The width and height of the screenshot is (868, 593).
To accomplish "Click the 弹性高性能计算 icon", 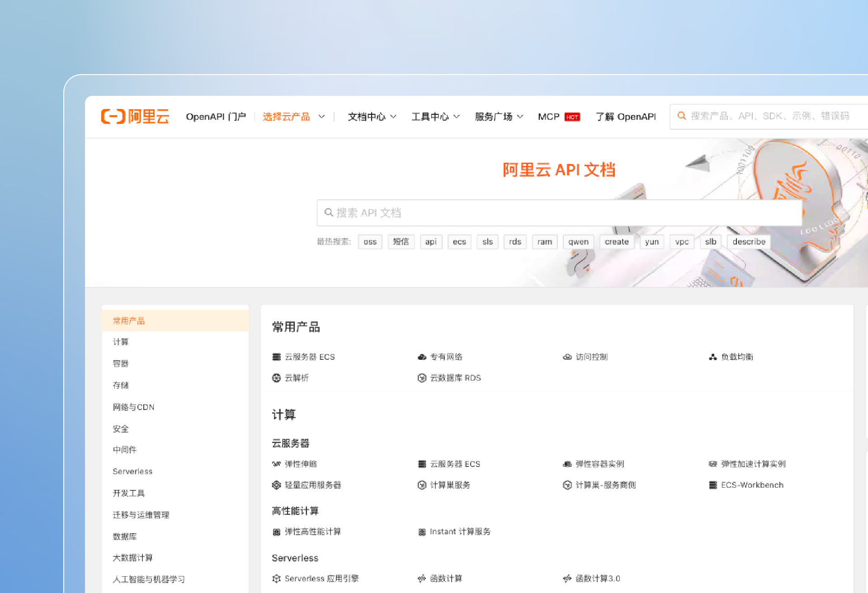I will point(276,532).
